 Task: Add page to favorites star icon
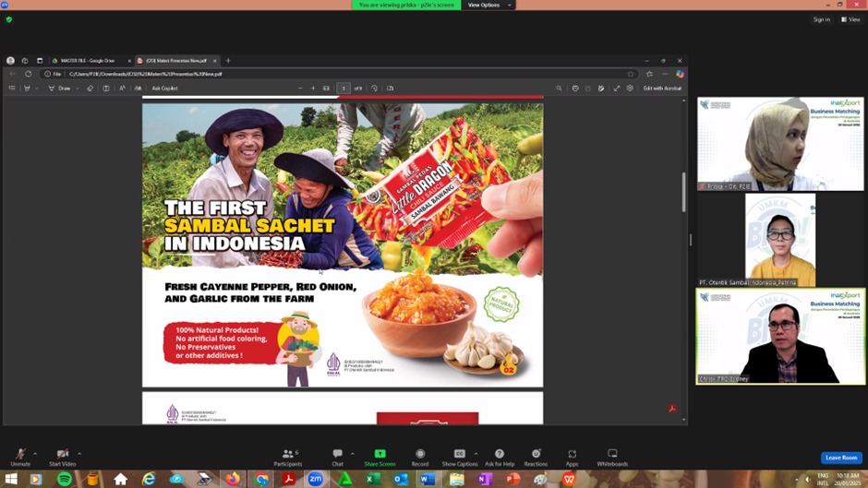[630, 74]
